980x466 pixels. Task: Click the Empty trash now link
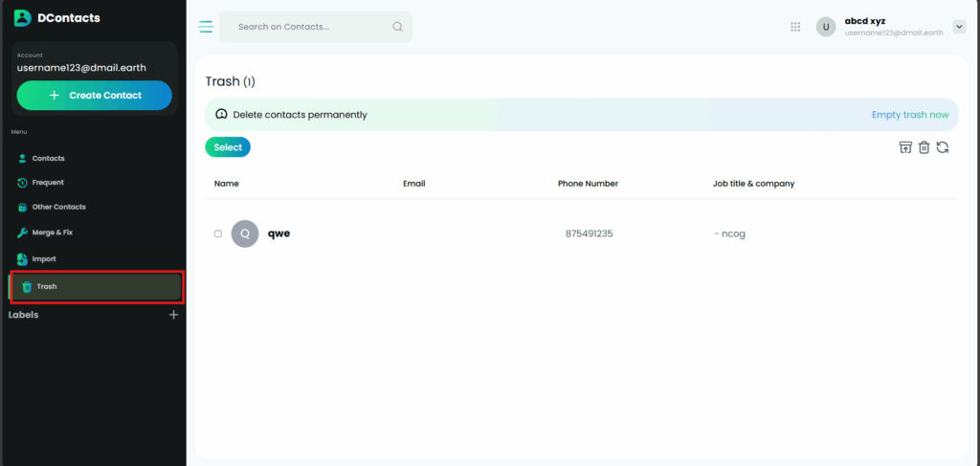(x=909, y=115)
